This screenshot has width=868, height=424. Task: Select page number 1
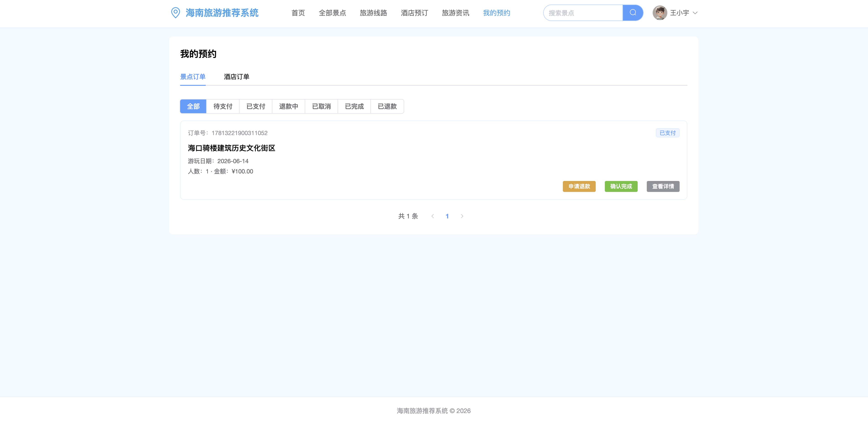pyautogui.click(x=447, y=216)
